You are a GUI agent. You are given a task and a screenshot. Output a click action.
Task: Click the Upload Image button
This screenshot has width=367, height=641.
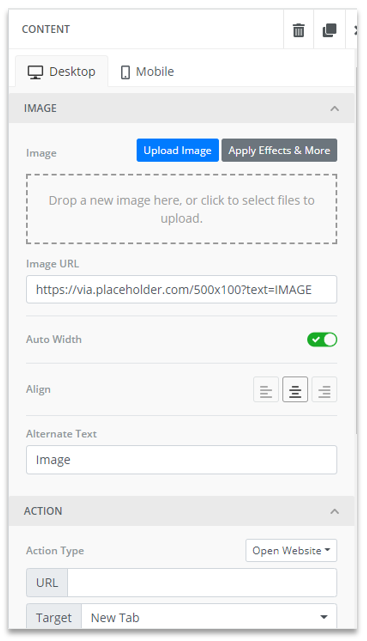(178, 150)
